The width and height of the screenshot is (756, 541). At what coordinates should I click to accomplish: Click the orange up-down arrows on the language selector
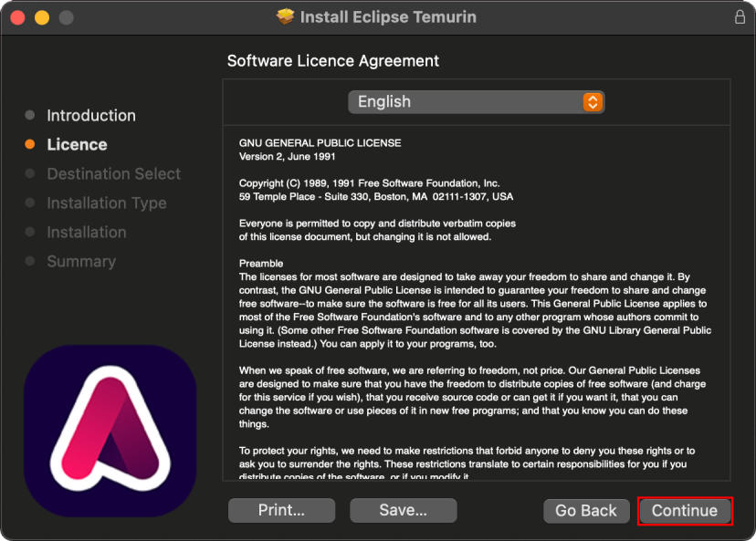(593, 102)
